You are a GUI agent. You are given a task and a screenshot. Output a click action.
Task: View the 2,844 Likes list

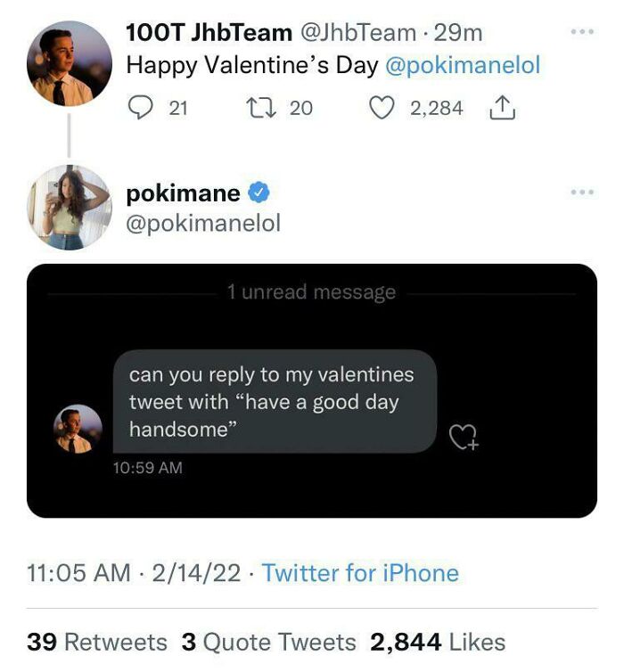point(438,642)
